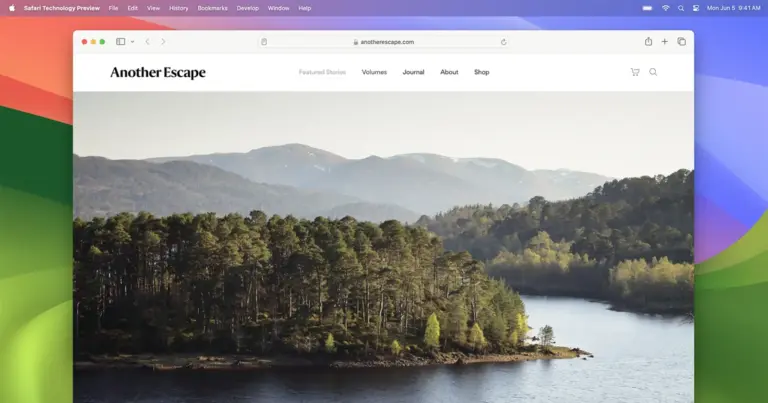Screen dimensions: 768x403
Task: Show the tab overview
Action: pyautogui.click(x=681, y=42)
